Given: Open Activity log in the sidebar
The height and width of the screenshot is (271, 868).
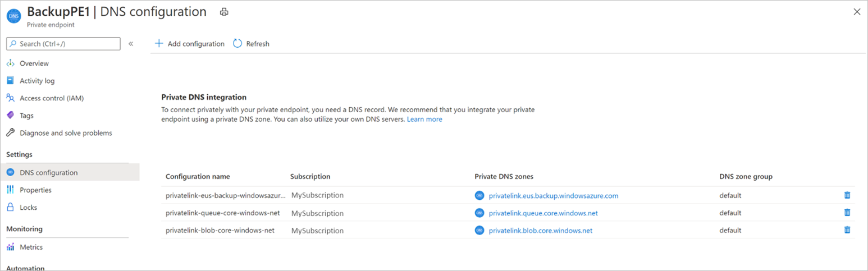Looking at the screenshot, I should pos(37,81).
